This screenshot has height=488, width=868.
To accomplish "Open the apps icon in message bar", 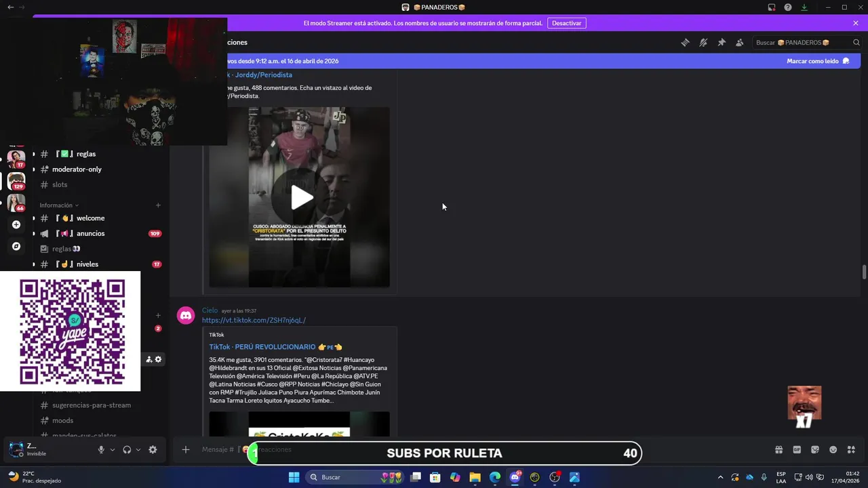I will point(852,449).
